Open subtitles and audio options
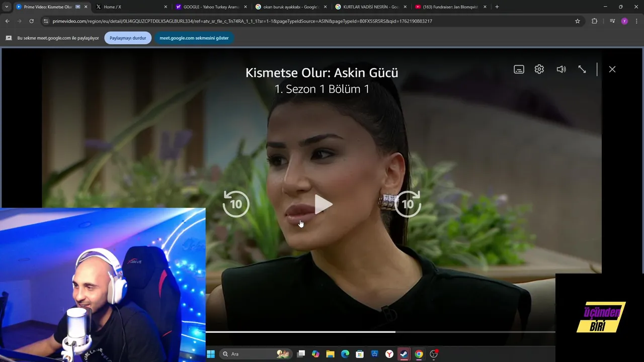Screen dimensions: 644x362 pos(519,69)
